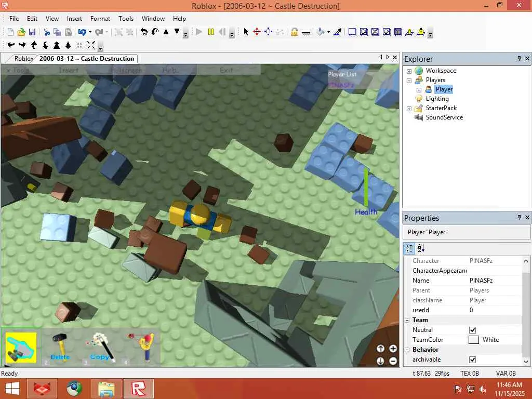This screenshot has height=399, width=532.
Task: Click the second-row solid up arrow icon
Action: click(x=57, y=45)
